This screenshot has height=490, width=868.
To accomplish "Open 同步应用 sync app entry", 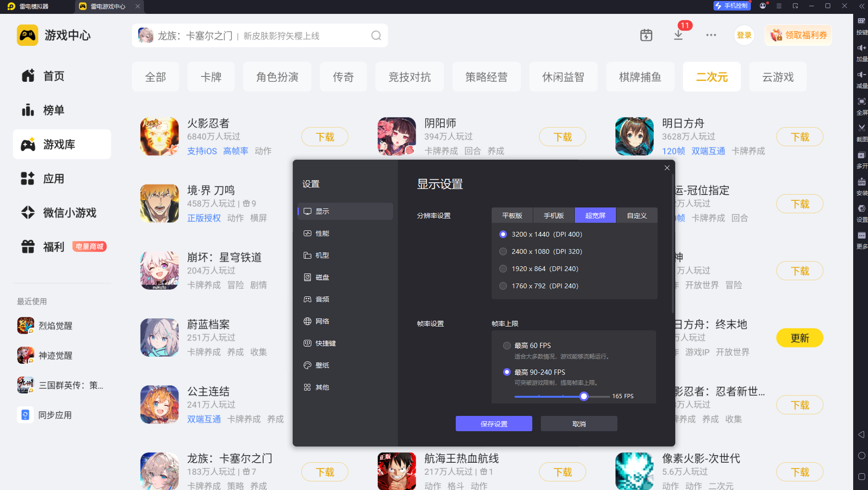I will coord(45,415).
